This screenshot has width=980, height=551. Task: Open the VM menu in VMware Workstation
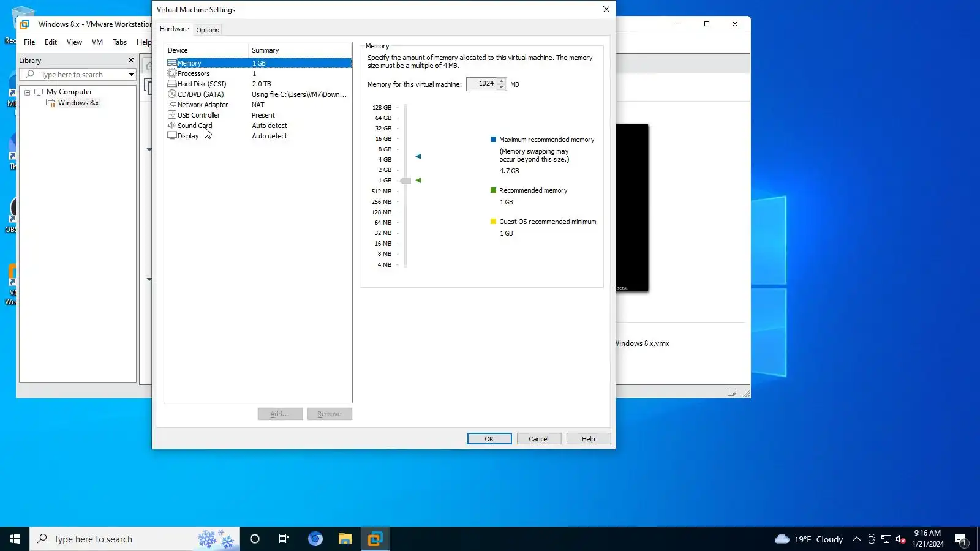point(97,42)
